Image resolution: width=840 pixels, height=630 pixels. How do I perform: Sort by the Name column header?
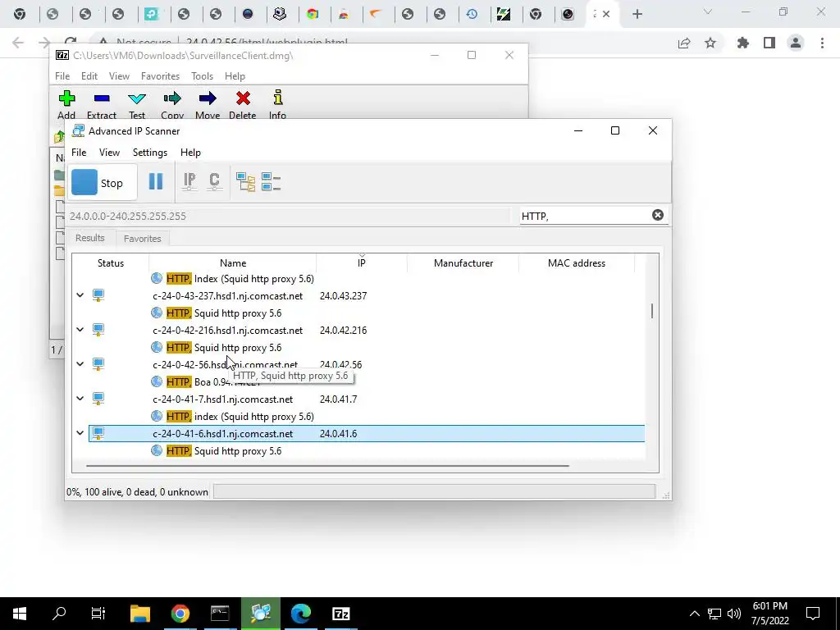tap(233, 263)
